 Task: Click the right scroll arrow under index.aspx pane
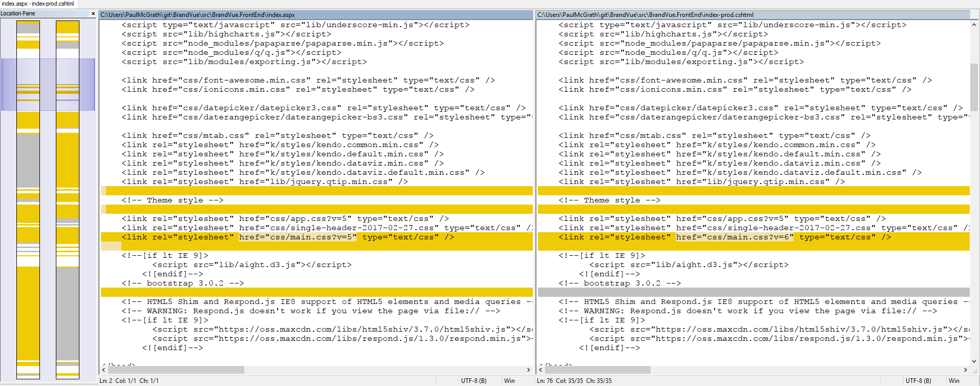529,370
